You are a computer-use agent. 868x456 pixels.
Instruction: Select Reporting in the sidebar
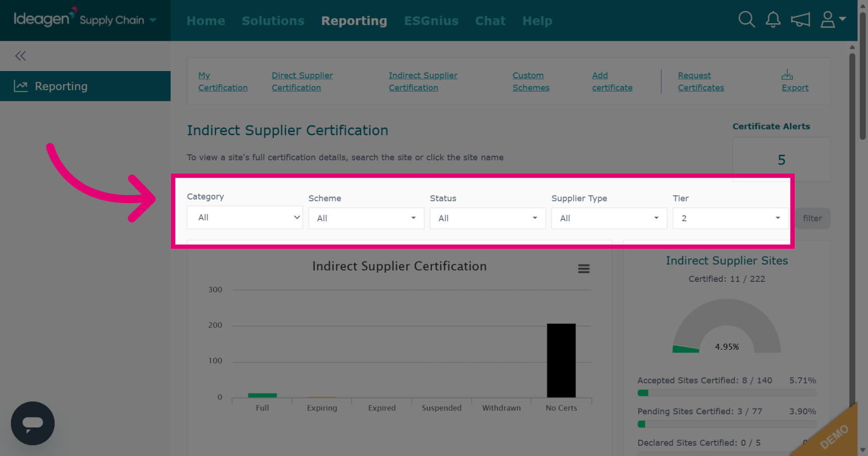pyautogui.click(x=85, y=86)
